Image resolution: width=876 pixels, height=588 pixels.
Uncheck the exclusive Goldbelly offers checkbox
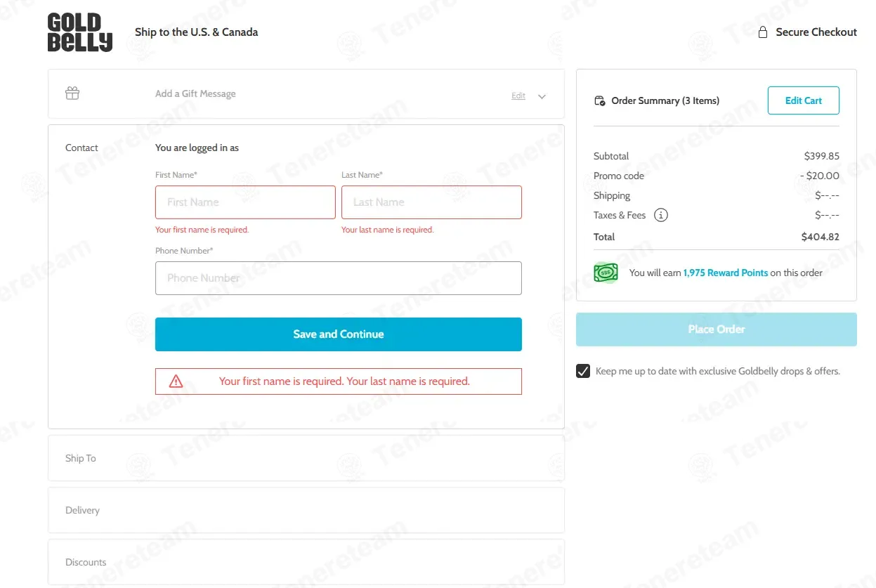click(x=583, y=371)
